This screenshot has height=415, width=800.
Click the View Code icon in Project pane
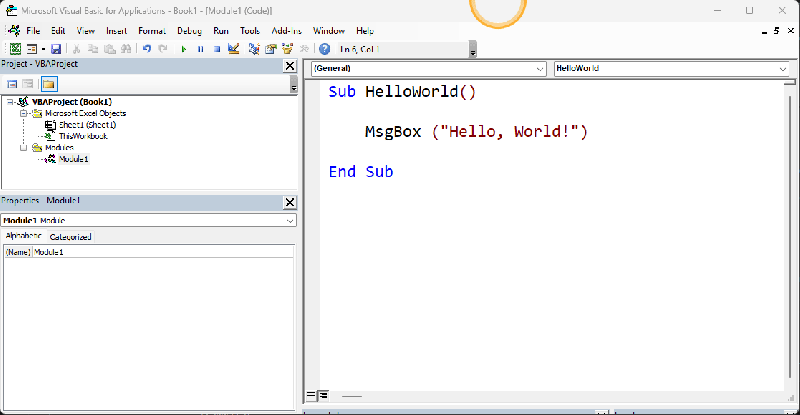12,84
